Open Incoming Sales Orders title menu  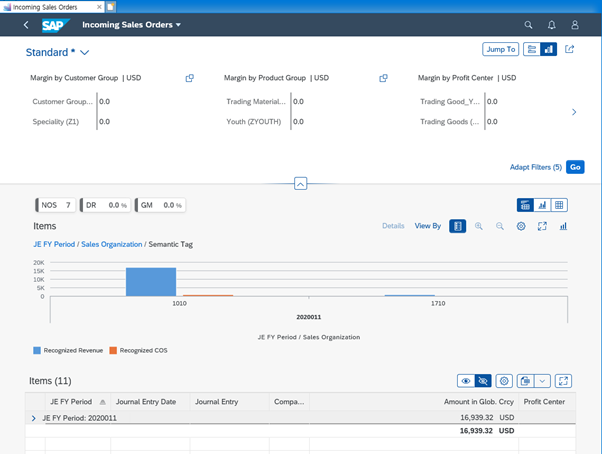(131, 25)
